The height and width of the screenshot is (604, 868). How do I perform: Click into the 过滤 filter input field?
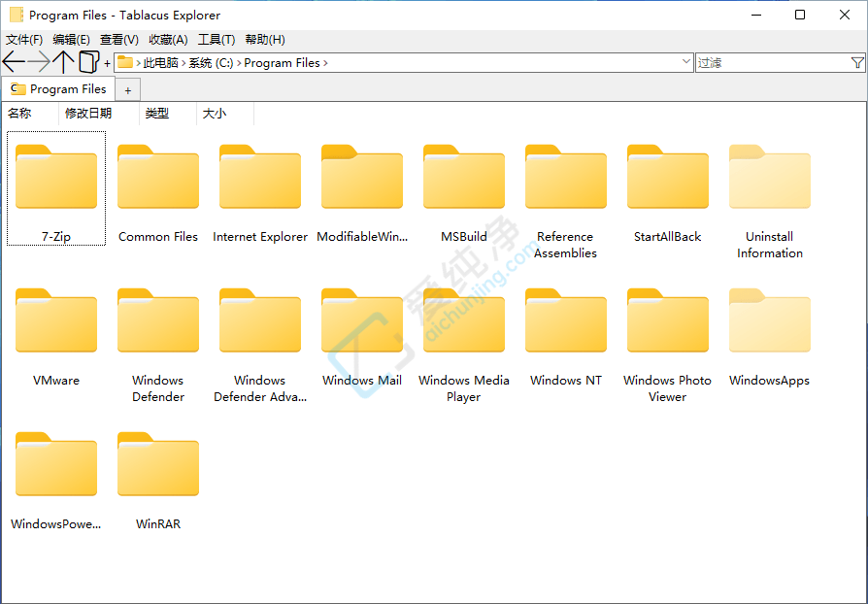click(x=773, y=62)
